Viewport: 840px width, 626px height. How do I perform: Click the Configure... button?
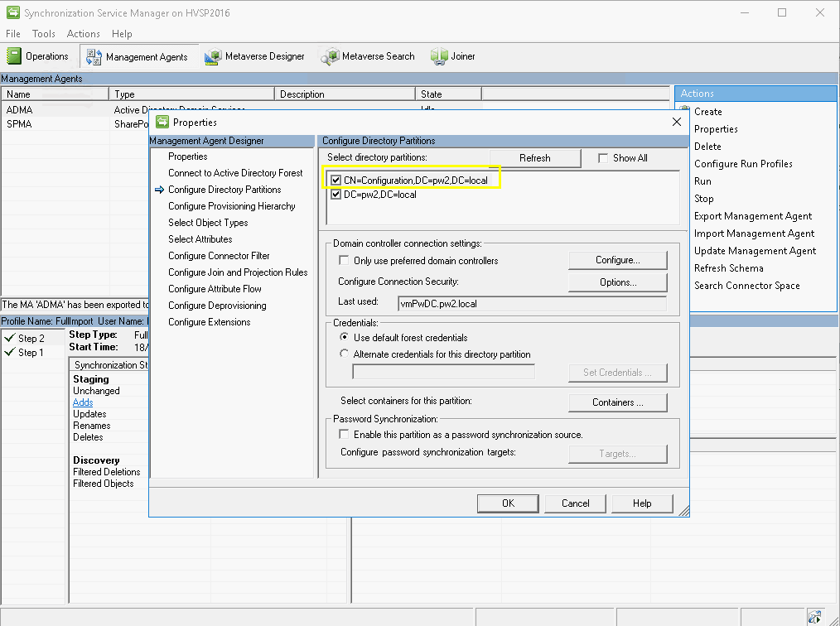pos(618,260)
